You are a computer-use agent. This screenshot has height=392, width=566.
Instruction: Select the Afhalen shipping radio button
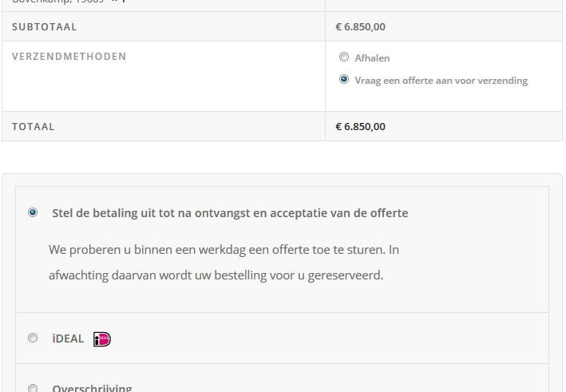pyautogui.click(x=344, y=57)
